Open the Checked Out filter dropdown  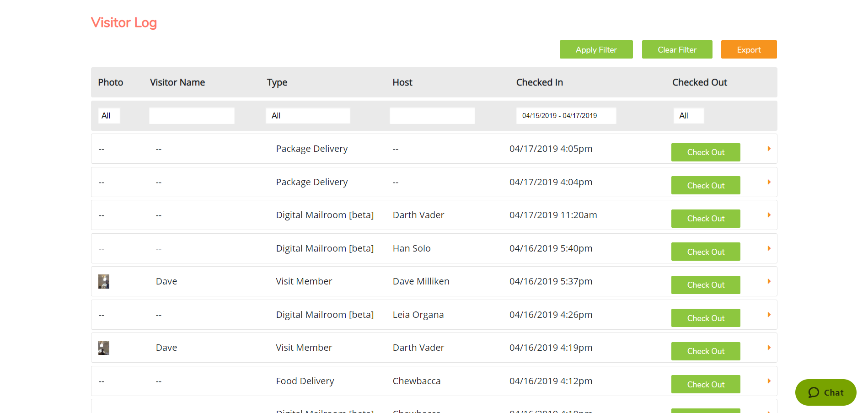[689, 115]
